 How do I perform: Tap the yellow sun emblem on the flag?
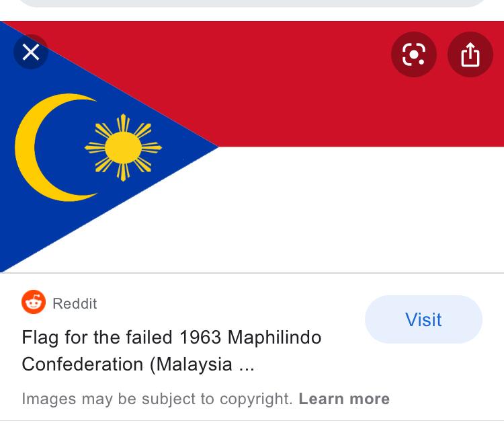pyautogui.click(x=123, y=148)
